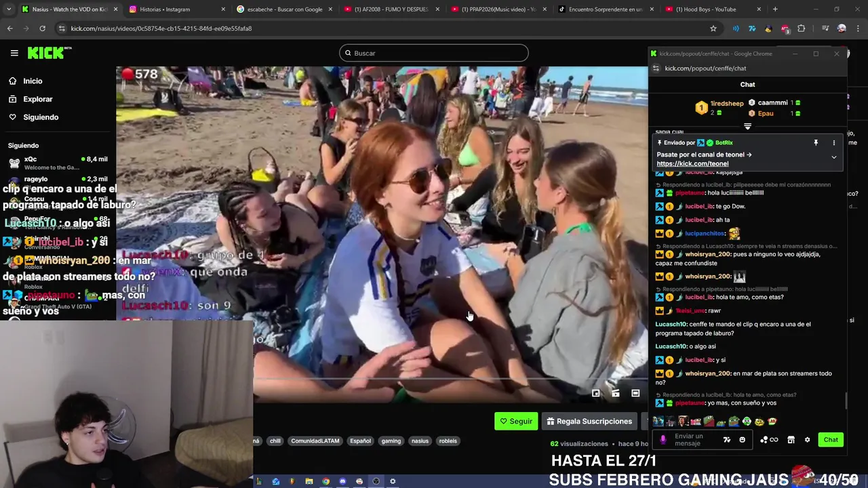Select the robleis tag
The image size is (868, 488).
point(448,441)
